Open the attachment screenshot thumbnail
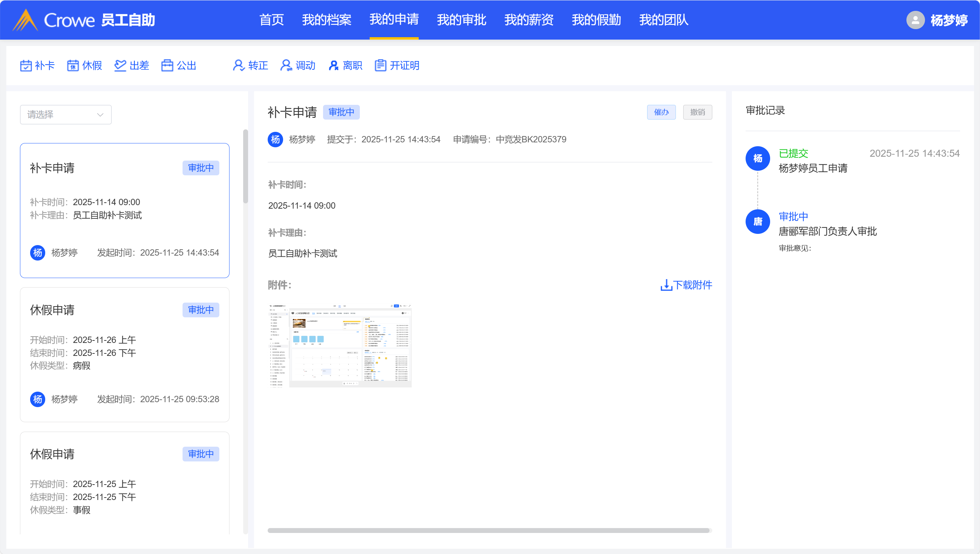This screenshot has height=554, width=980. point(340,345)
